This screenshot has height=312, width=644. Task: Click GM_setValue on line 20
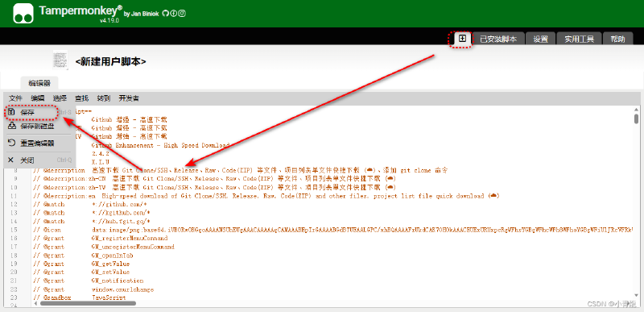click(110, 272)
